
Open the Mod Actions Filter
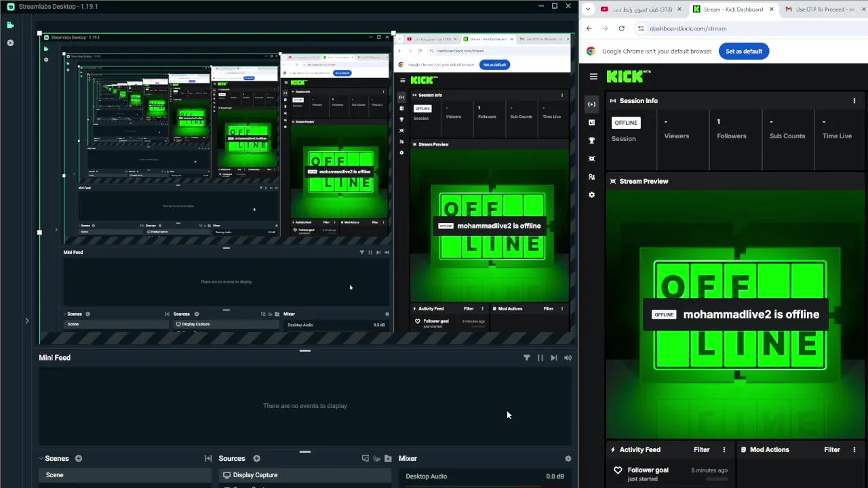point(832,449)
